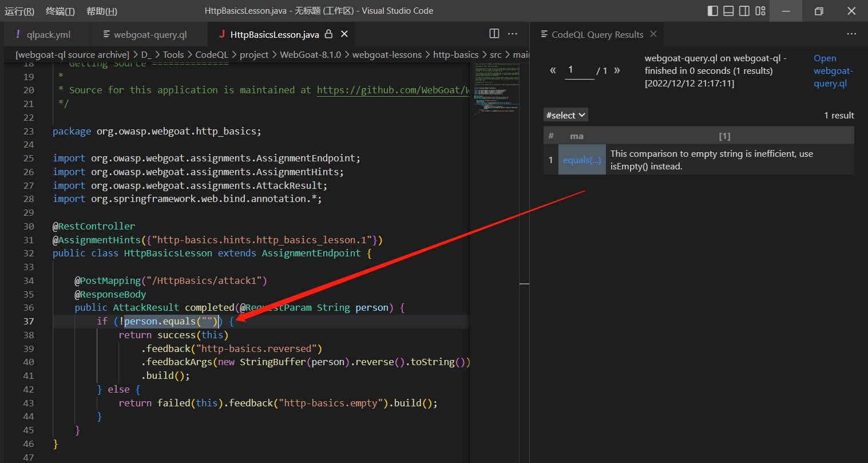This screenshot has width=868, height=463.
Task: Click query run summary text
Action: coord(716,71)
